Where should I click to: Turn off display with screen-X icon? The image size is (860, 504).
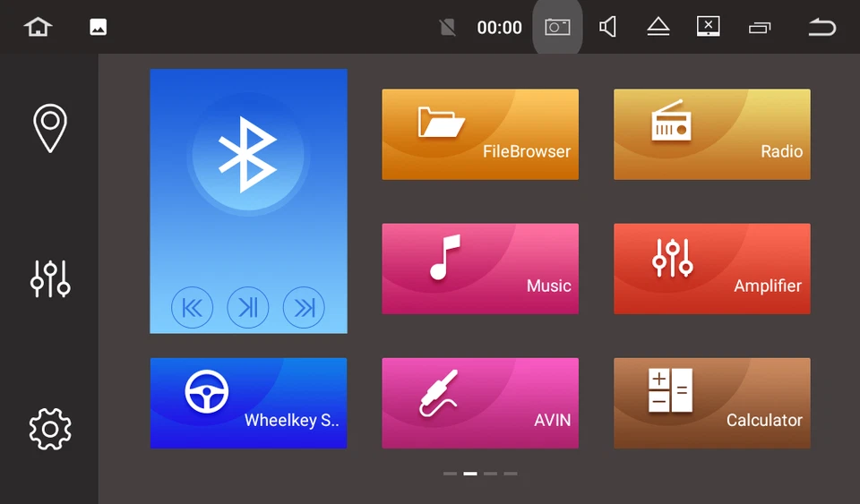tap(708, 26)
